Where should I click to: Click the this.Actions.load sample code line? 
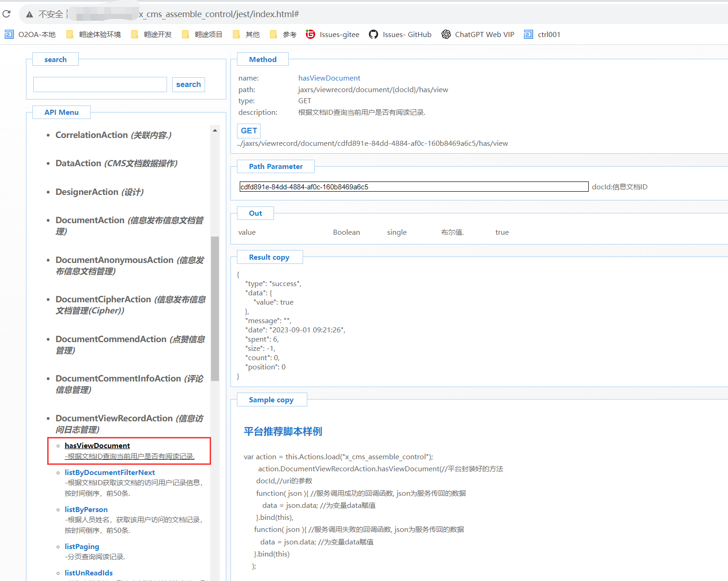click(x=338, y=457)
